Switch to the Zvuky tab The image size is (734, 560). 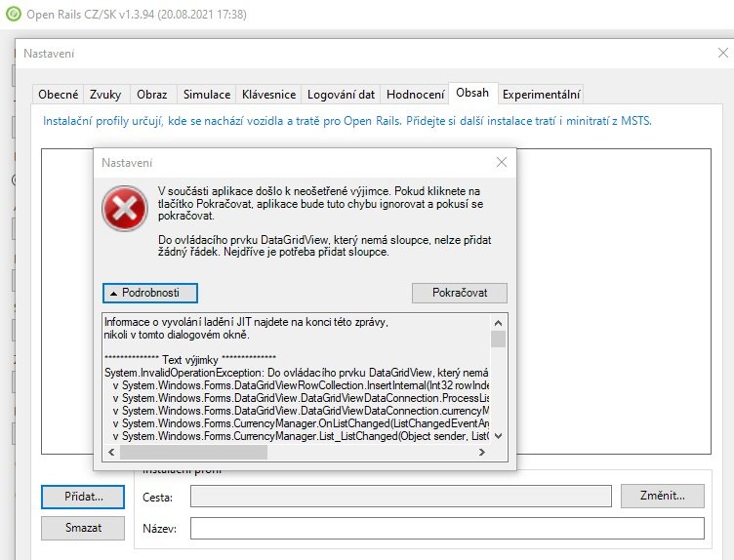(x=105, y=95)
